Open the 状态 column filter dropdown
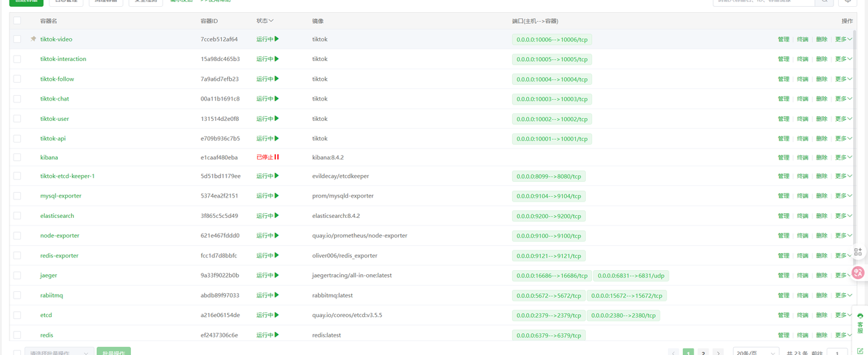The height and width of the screenshot is (355, 868). [265, 21]
